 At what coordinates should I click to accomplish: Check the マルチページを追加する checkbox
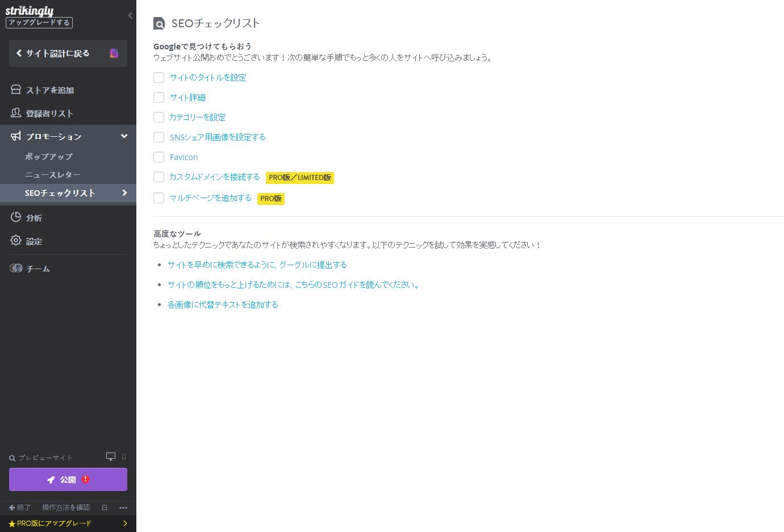[159, 198]
